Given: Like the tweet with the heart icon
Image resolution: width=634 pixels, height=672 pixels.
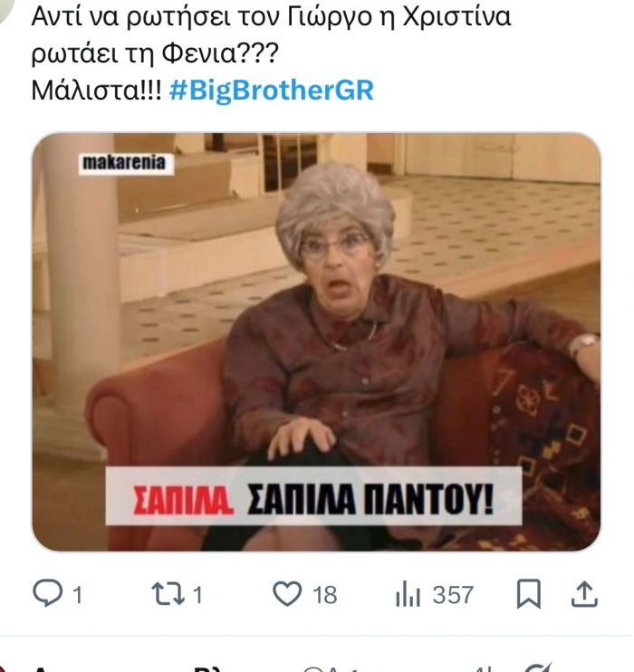Looking at the screenshot, I should tap(287, 594).
